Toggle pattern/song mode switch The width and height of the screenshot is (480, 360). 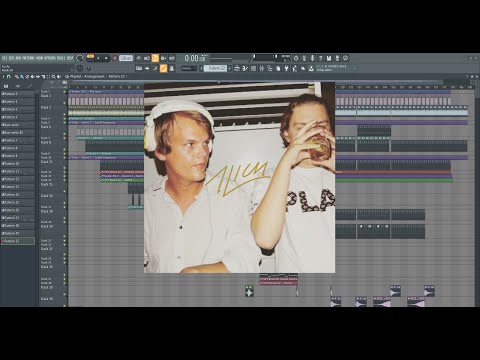(x=90, y=58)
